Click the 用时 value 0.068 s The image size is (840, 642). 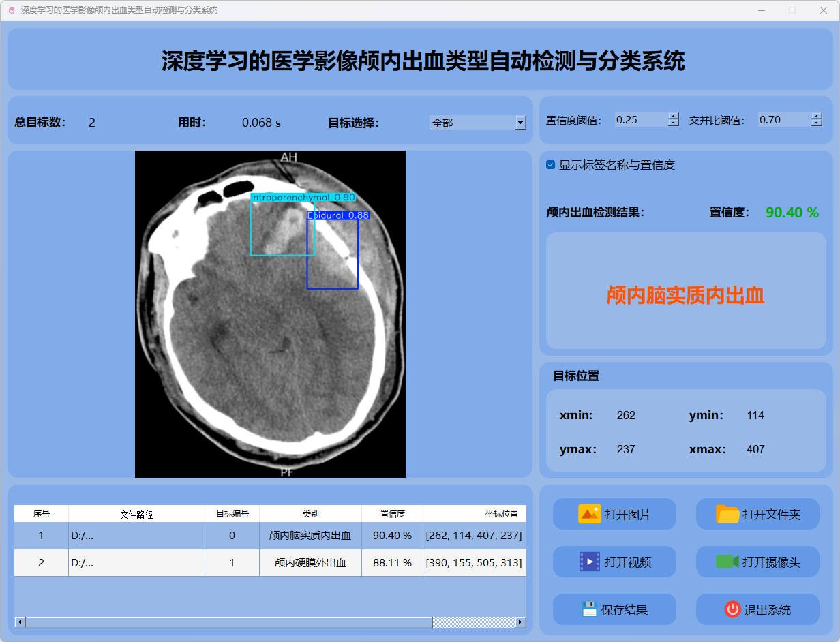[261, 123]
